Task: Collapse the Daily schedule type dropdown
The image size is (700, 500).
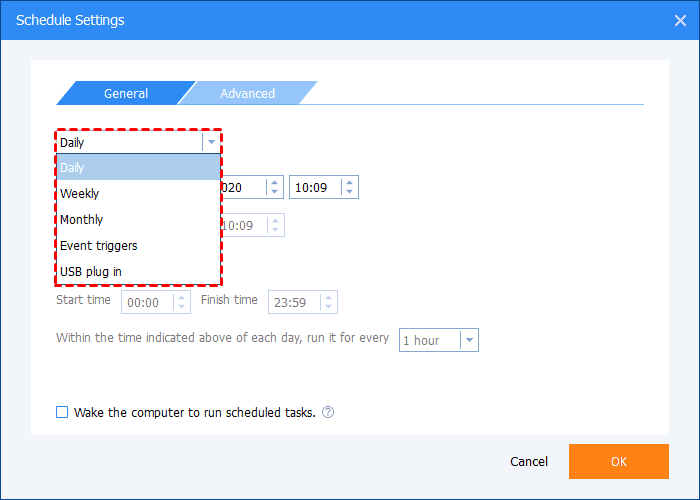Action: point(209,142)
